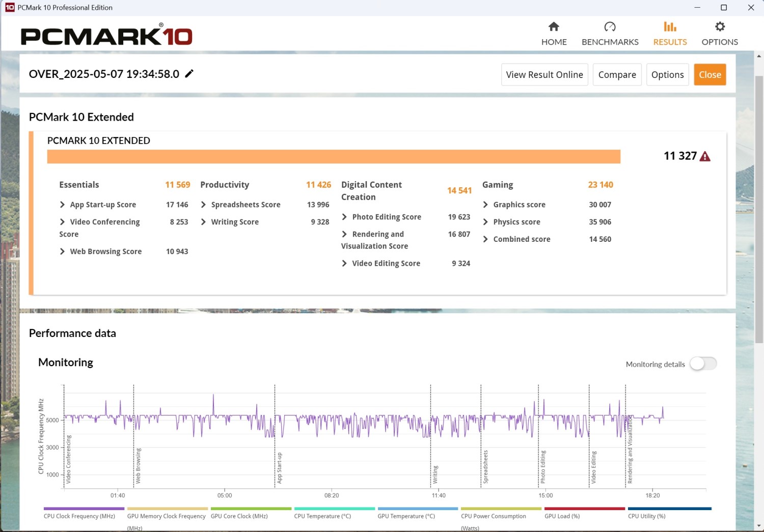The image size is (764, 532).
Task: Click the CPU Clock Frequency legend swatch
Action: 84,509
